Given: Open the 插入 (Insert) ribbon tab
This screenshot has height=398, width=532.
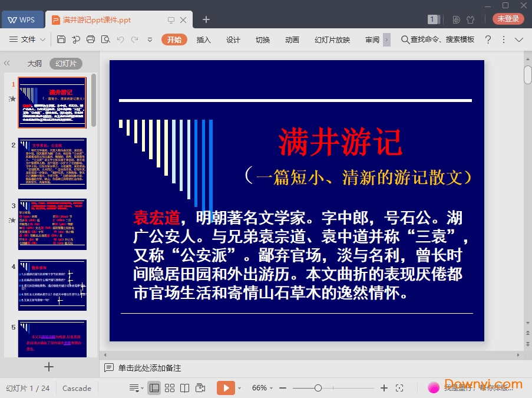Looking at the screenshot, I should (203, 40).
